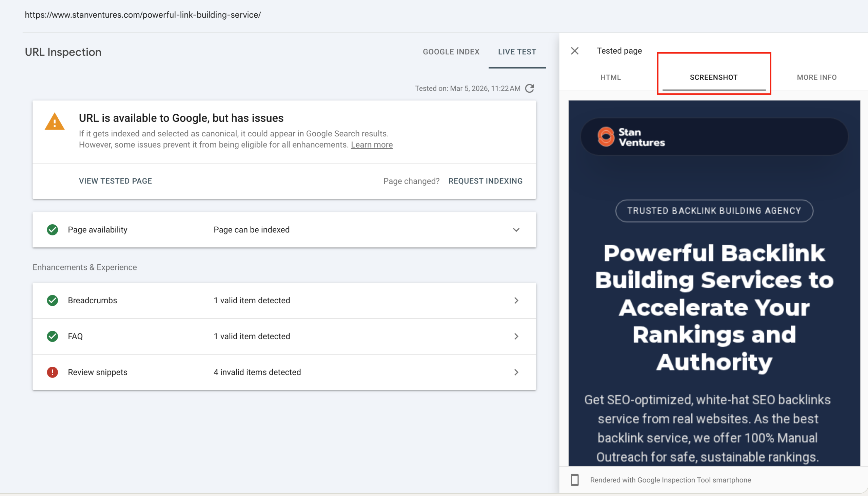Click the View Tested Page button

pyautogui.click(x=115, y=181)
